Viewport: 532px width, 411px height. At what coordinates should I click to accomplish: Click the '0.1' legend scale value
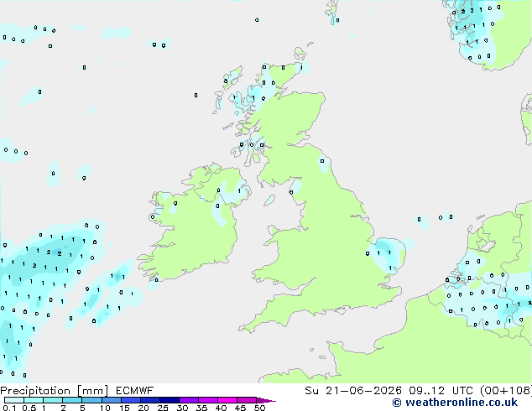tap(9, 408)
